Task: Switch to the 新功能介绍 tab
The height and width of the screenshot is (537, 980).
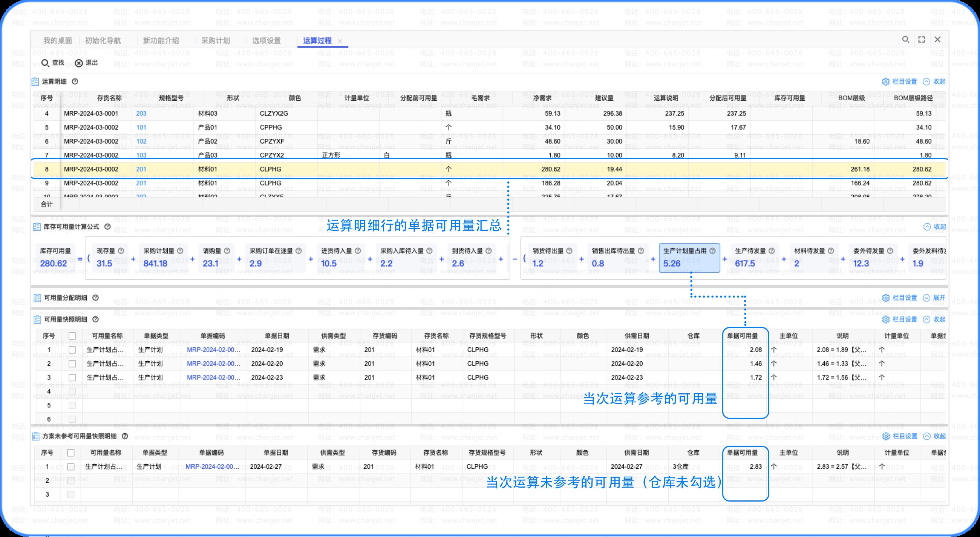Action: tap(161, 41)
